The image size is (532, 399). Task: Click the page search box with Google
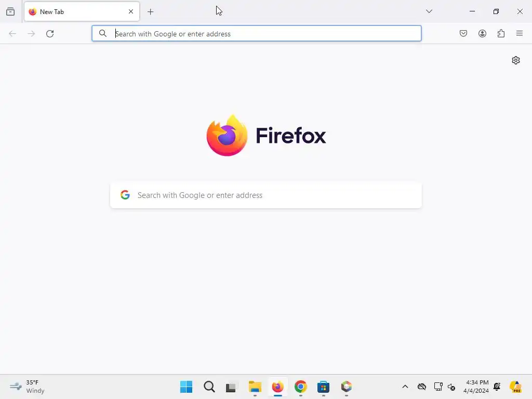tap(266, 195)
